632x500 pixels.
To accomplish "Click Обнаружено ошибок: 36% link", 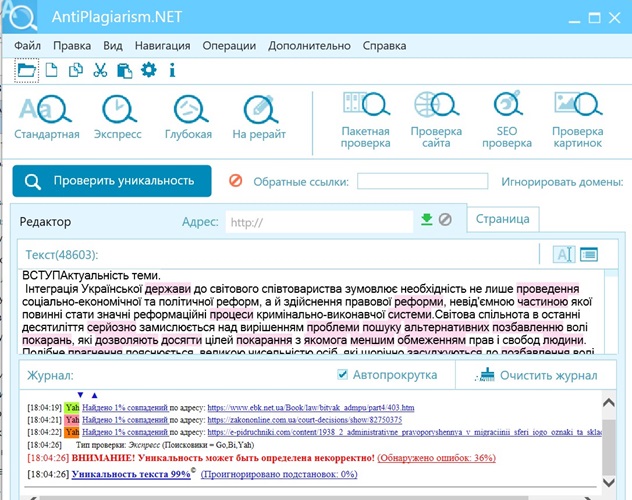I will click(x=437, y=458).
